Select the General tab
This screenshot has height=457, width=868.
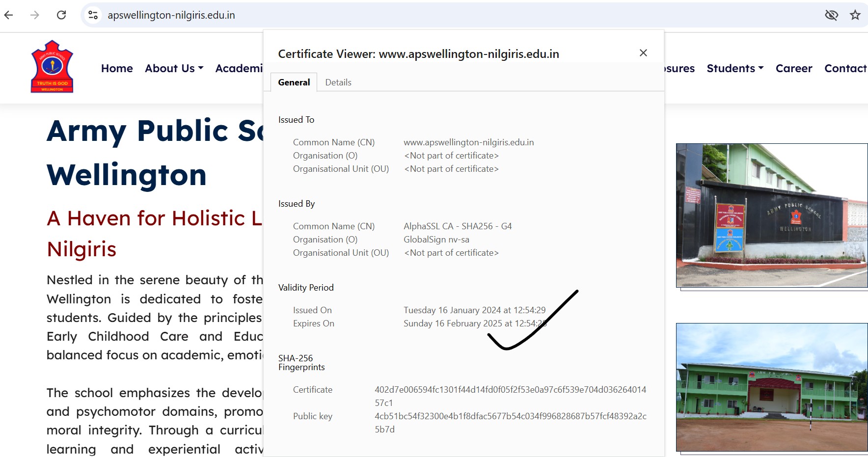pyautogui.click(x=294, y=82)
